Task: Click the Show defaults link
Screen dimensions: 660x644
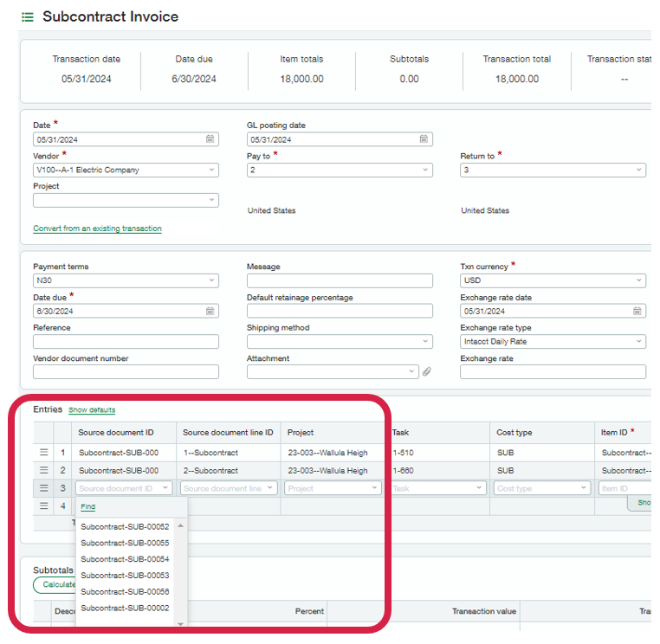Action: (x=92, y=409)
